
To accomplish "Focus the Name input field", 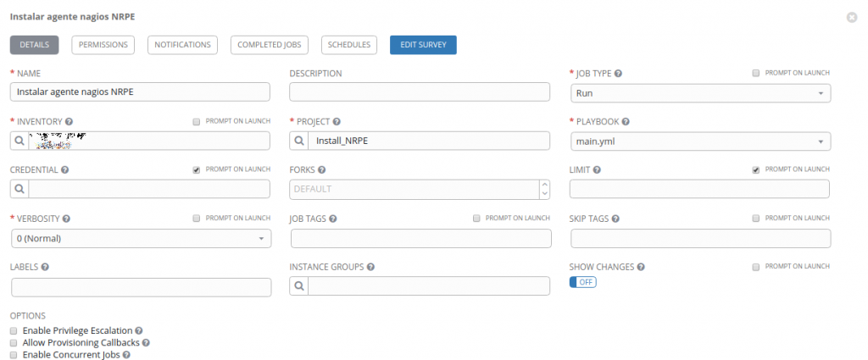I will tap(140, 91).
